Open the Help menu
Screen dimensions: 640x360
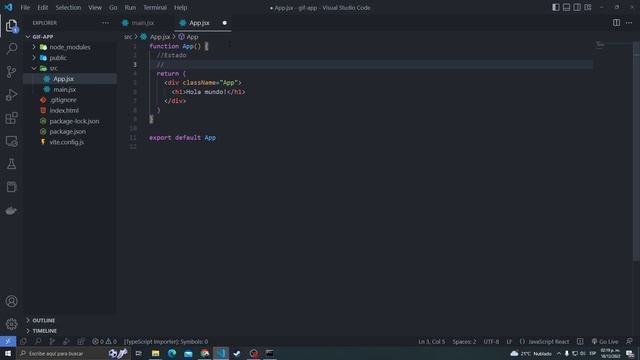click(x=180, y=7)
